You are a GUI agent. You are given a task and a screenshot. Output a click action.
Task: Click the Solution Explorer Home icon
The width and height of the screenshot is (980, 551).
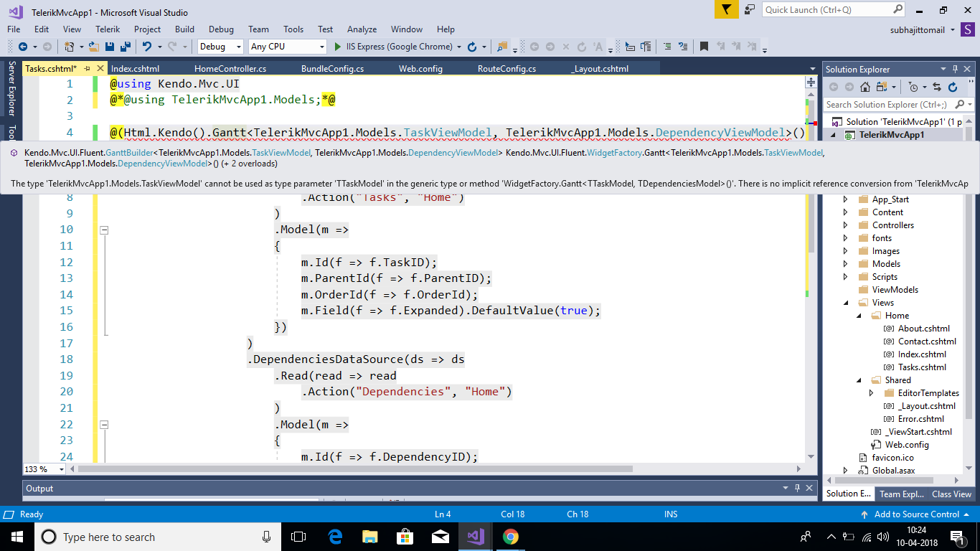(865, 87)
